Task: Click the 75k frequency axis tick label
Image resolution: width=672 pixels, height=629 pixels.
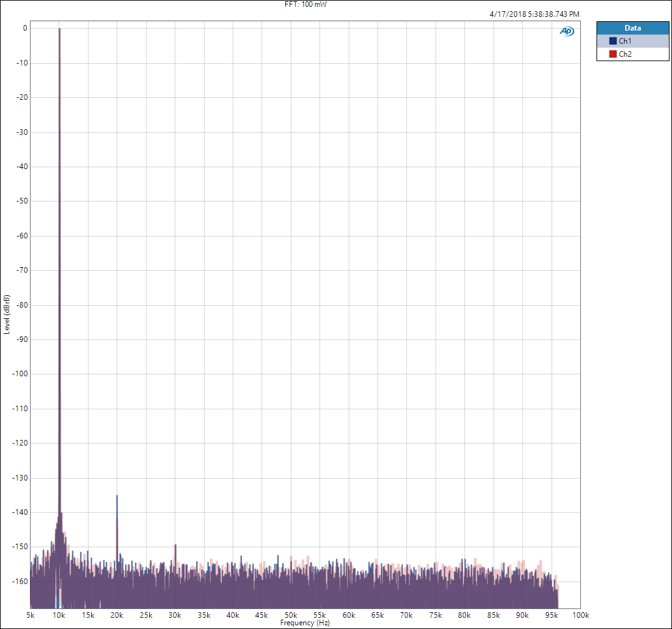Action: point(436,615)
